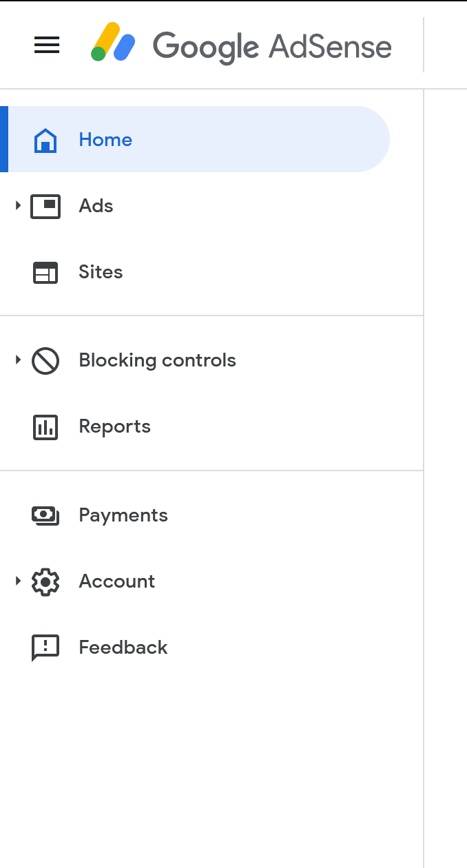The image size is (467, 868).
Task: Open the Ads menu item label
Action: pyautogui.click(x=96, y=206)
